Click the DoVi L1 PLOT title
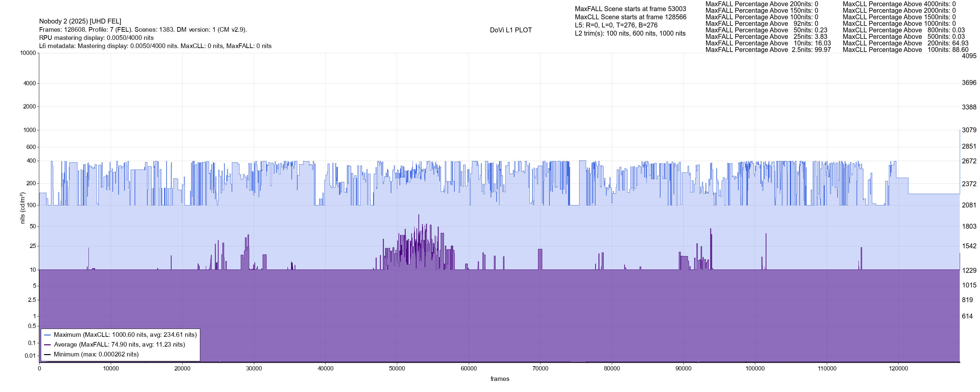 [x=511, y=30]
